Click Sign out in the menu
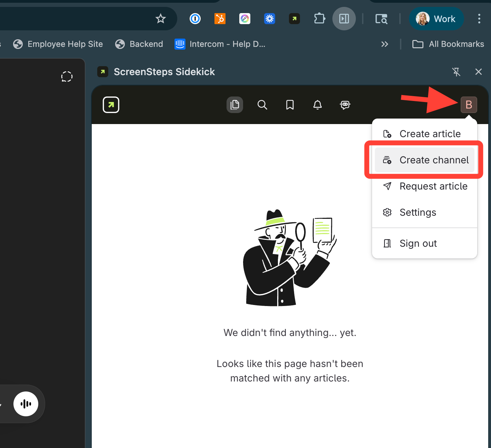Screen dimensions: 491x448 418,243
